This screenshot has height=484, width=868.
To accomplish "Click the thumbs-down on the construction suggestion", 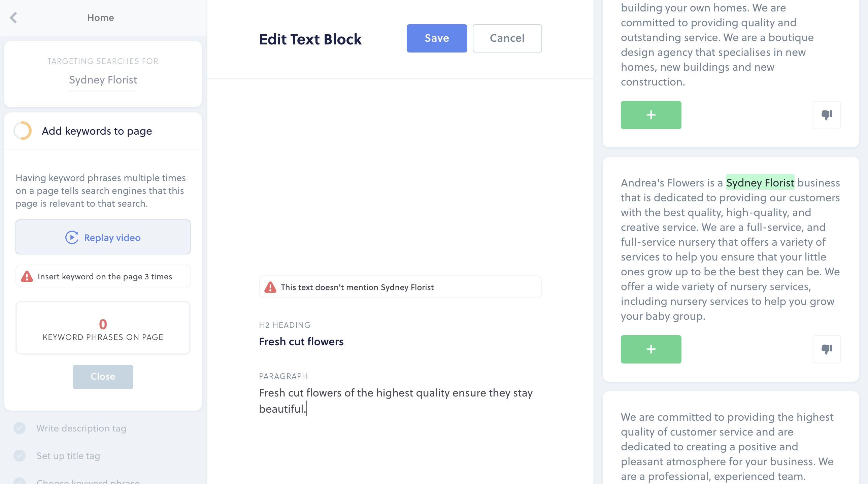I will [x=827, y=115].
